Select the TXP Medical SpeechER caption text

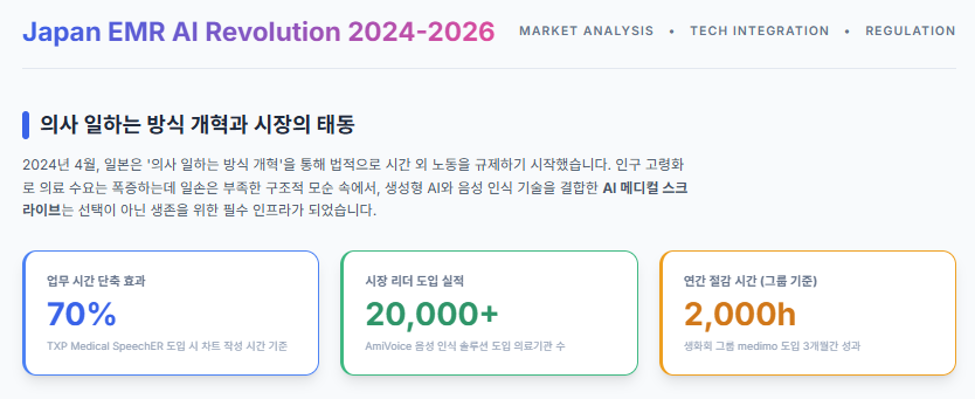(167, 346)
